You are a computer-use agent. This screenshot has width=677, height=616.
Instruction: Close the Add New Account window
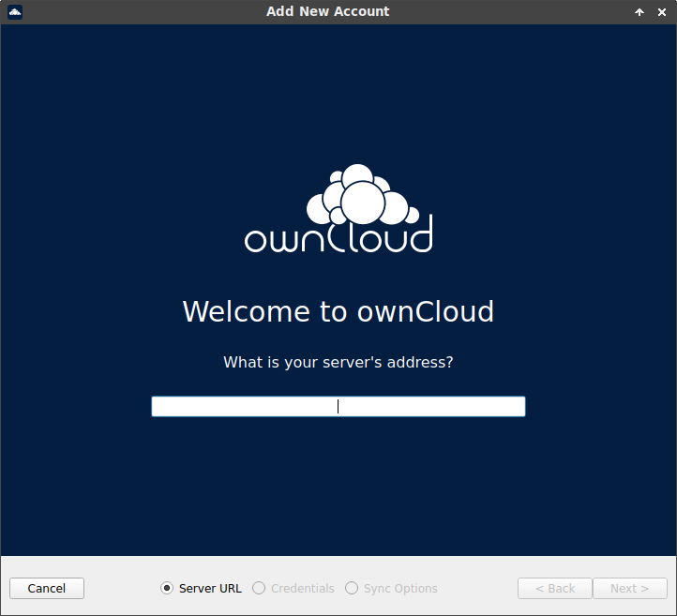click(x=662, y=12)
